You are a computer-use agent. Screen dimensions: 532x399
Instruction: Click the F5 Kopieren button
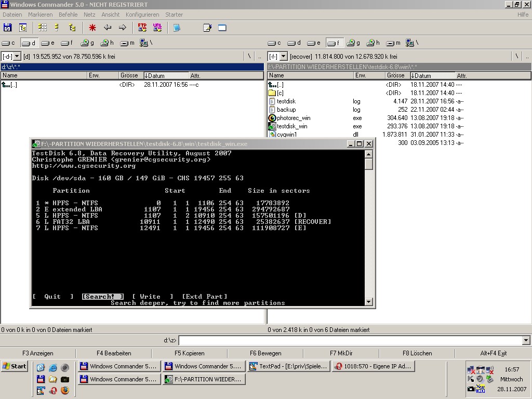coord(189,353)
